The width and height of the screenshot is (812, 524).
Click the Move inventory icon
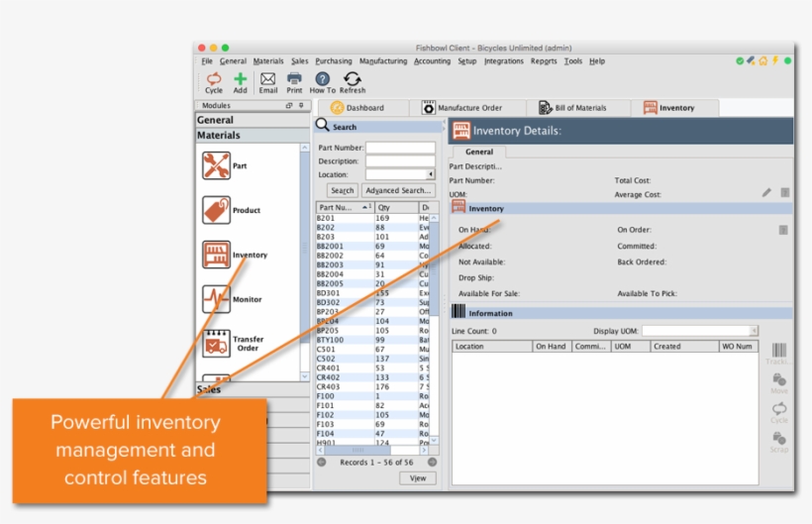click(x=779, y=380)
